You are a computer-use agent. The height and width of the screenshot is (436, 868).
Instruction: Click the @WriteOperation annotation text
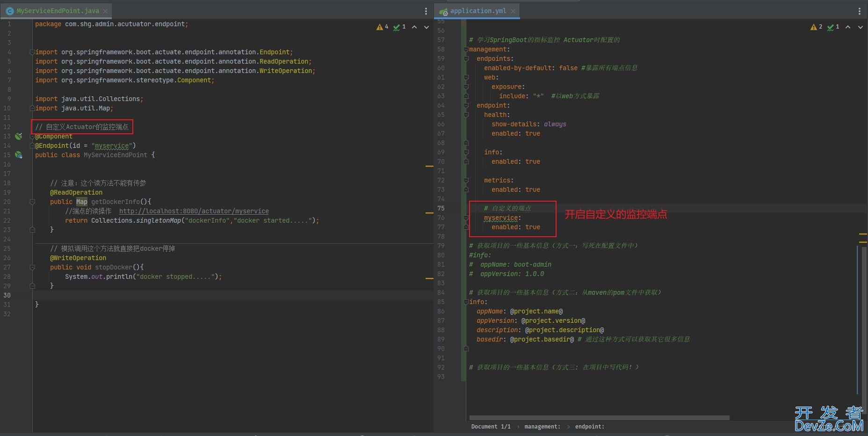[x=78, y=258]
